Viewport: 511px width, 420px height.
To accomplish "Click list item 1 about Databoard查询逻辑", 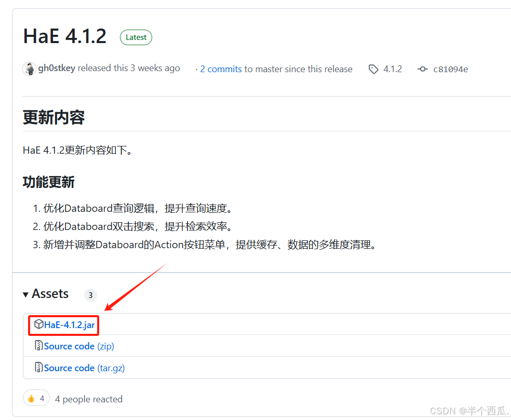I will pyautogui.click(x=138, y=208).
